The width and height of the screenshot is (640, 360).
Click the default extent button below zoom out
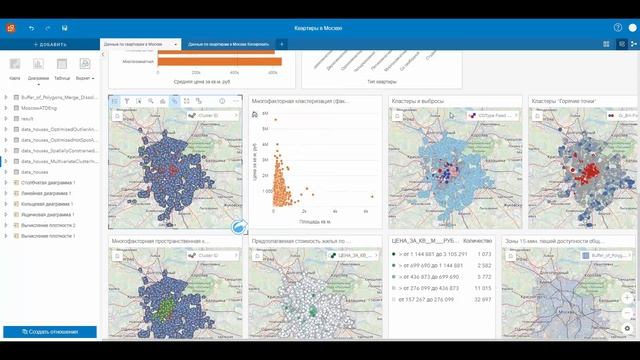click(627, 328)
